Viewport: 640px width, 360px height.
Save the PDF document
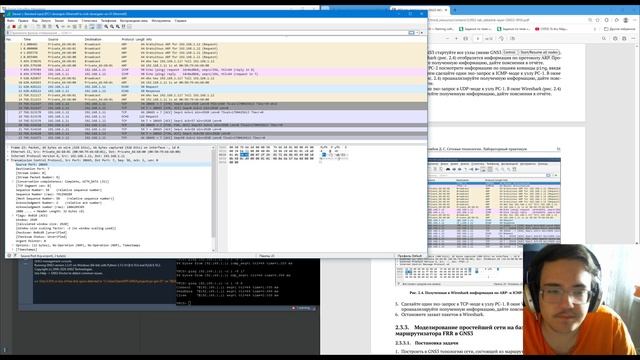(x=624, y=38)
